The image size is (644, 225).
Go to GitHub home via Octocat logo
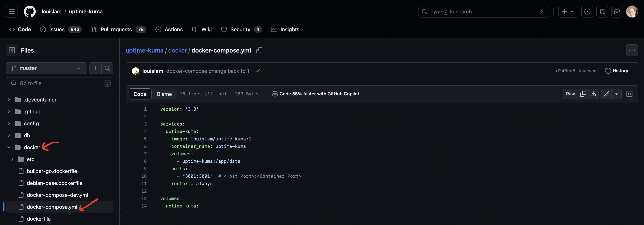click(x=30, y=12)
